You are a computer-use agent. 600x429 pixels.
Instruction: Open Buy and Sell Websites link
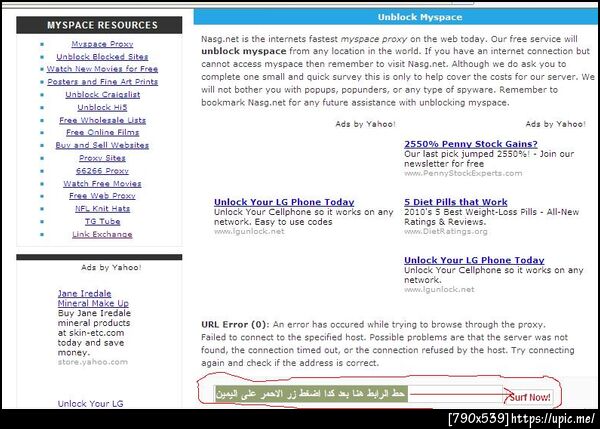(102, 145)
